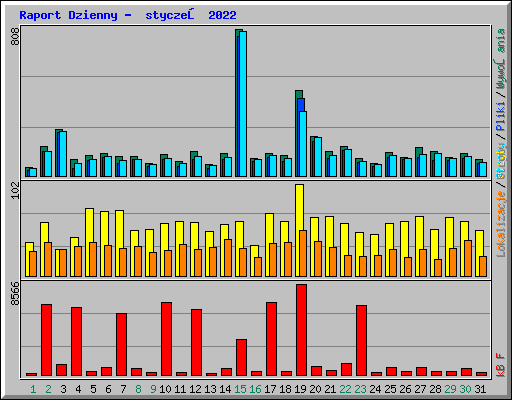
Task: Click the blue Pliki legend label
Action: [x=501, y=116]
